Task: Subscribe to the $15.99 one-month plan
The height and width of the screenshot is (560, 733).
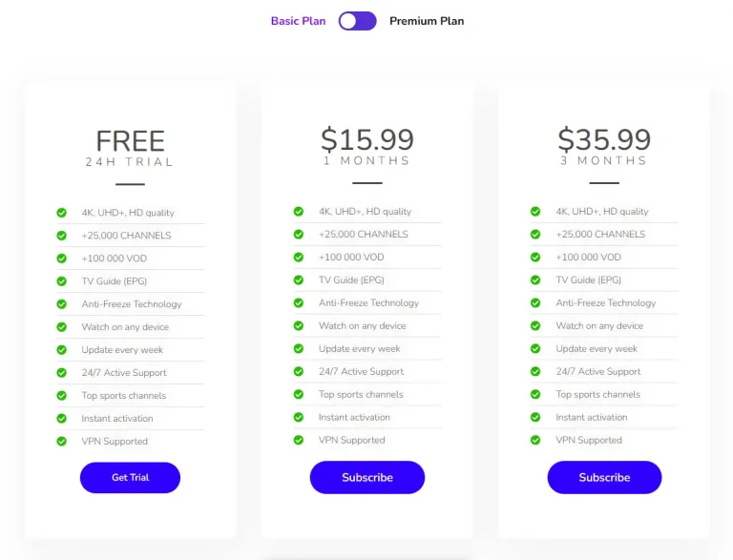Action: point(367,477)
